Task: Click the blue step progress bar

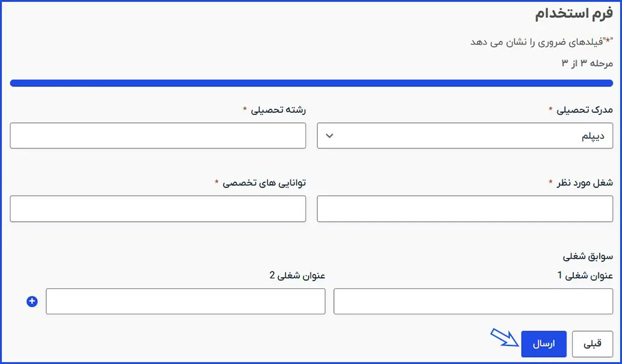Action: pyautogui.click(x=311, y=83)
